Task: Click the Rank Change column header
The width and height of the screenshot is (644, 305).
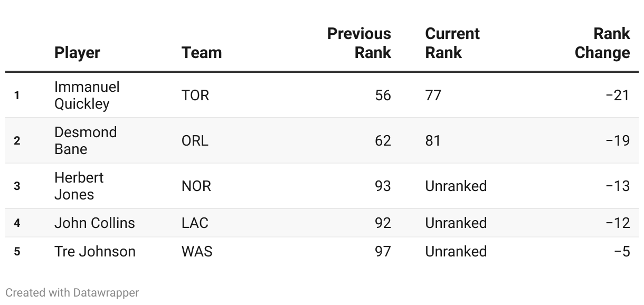Action: [602, 43]
